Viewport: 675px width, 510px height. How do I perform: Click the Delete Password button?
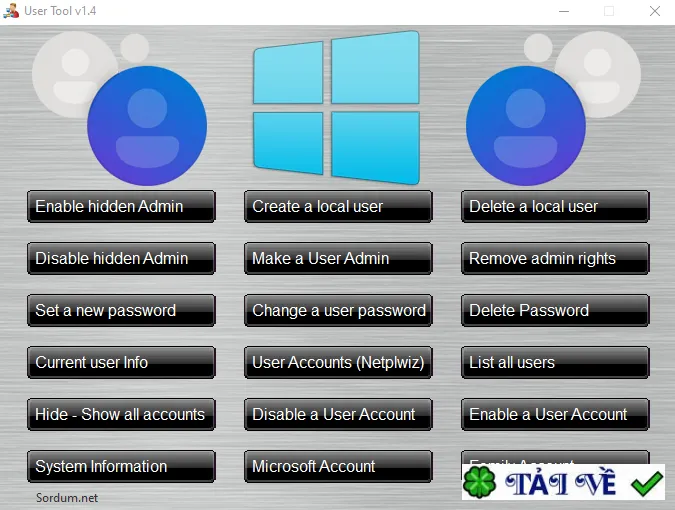click(555, 310)
